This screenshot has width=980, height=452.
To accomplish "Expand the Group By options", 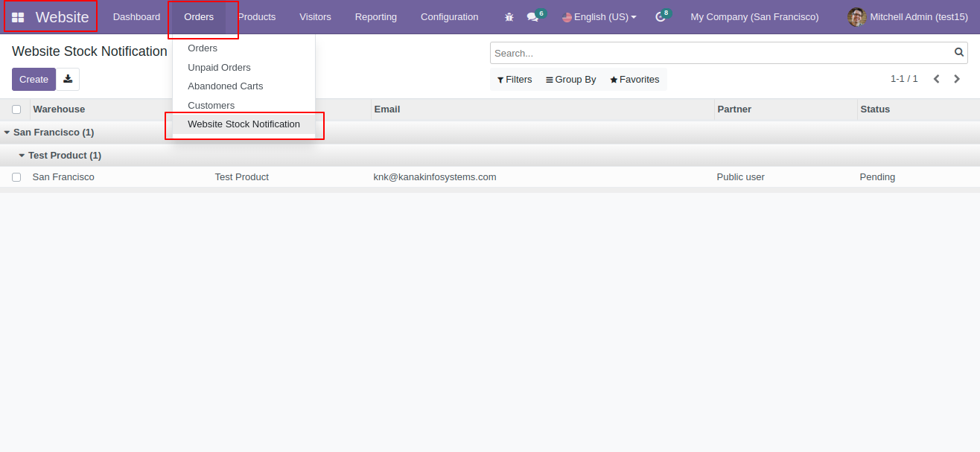I will [x=571, y=80].
